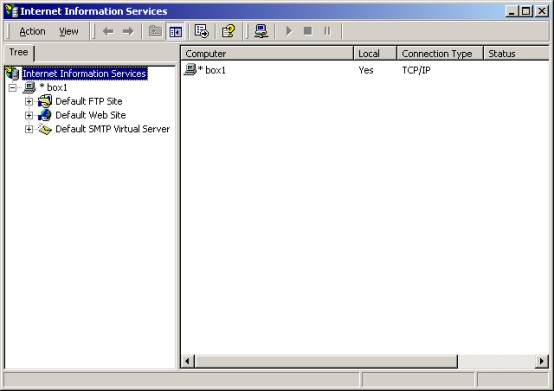Sort by the Connection Type column header
Screen dimensions: 554x391
[x=440, y=53]
